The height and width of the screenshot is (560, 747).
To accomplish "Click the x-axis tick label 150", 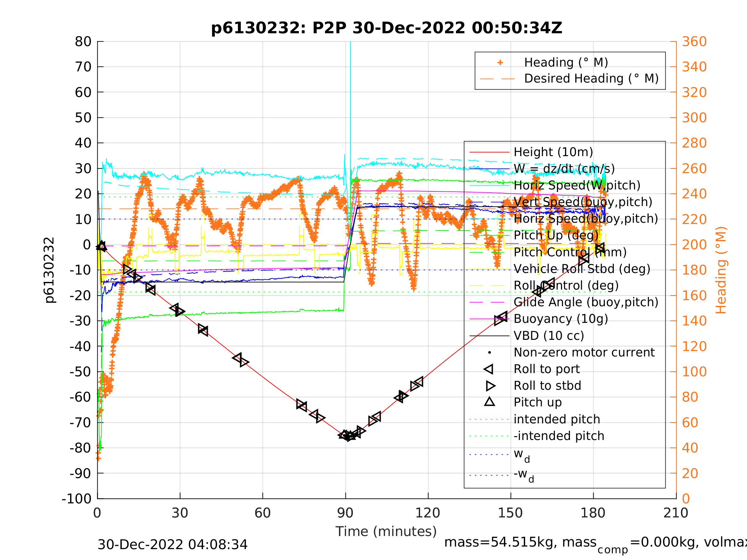I will (510, 513).
